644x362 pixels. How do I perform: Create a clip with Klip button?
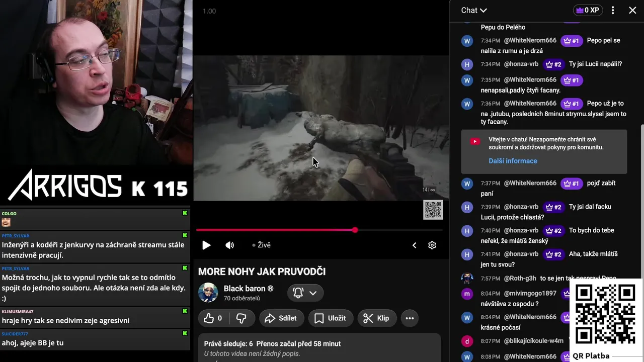click(x=376, y=318)
